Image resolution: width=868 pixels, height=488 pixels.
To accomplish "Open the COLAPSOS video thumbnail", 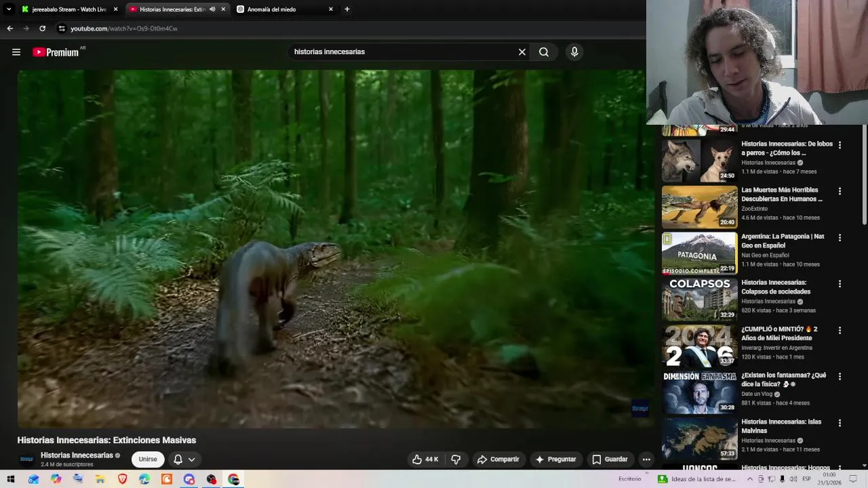I will [x=699, y=300].
